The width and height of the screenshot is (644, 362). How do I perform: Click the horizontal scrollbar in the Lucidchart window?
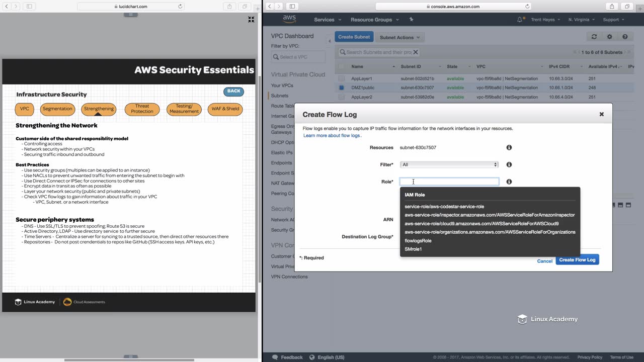coord(128,360)
